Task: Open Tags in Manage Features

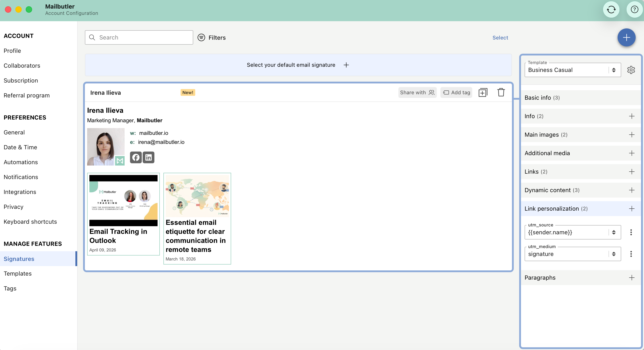Action: click(10, 288)
